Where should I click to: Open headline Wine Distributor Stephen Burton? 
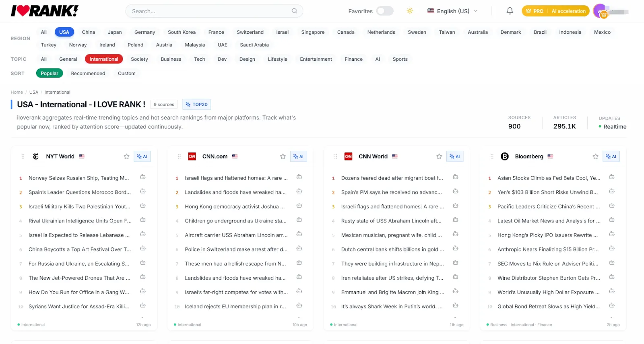click(x=549, y=278)
